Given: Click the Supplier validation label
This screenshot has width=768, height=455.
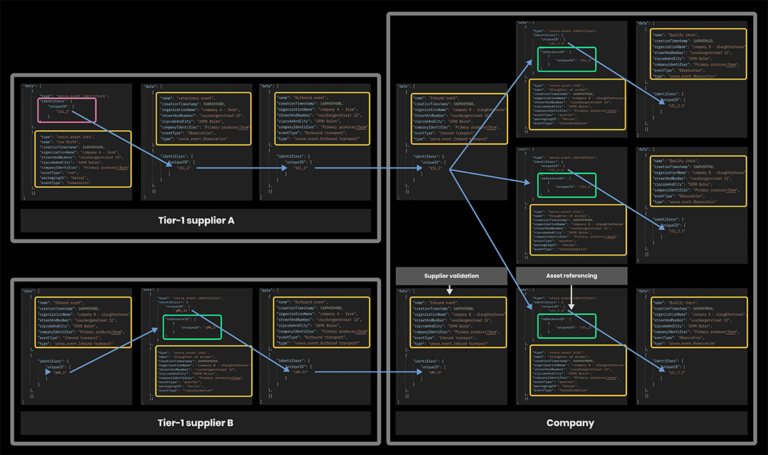Looking at the screenshot, I should 451,275.
